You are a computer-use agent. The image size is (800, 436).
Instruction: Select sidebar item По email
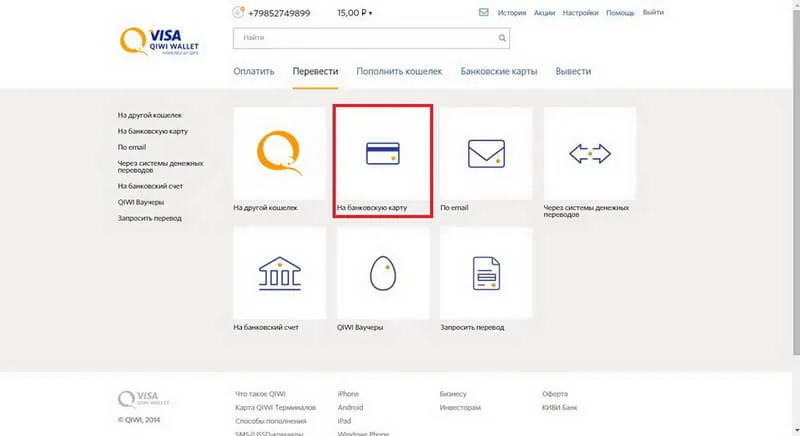point(132,147)
